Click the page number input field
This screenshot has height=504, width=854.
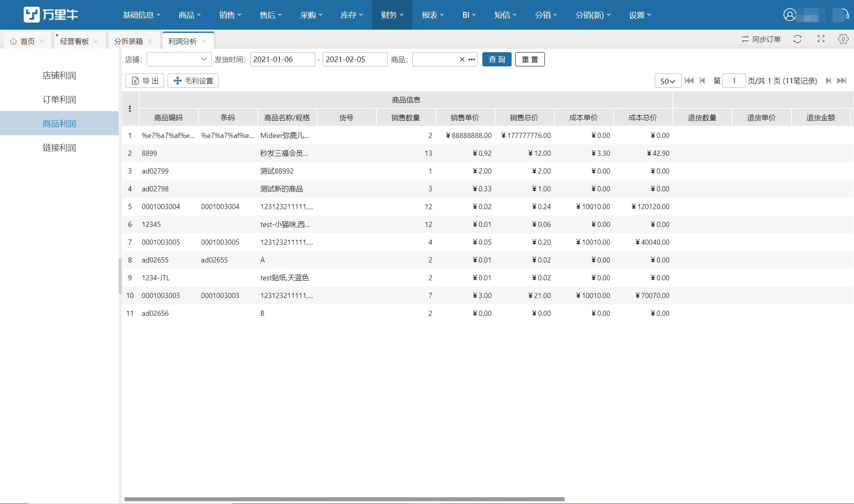point(734,81)
